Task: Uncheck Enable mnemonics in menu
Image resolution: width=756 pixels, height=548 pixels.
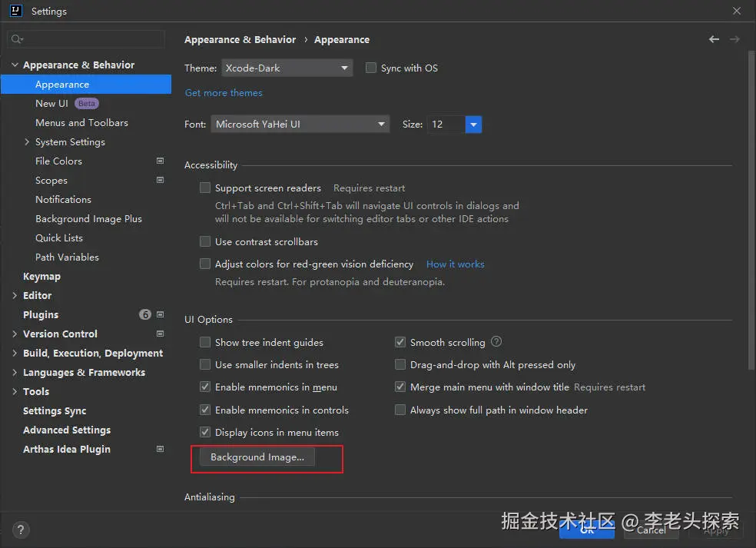Action: pyautogui.click(x=205, y=387)
